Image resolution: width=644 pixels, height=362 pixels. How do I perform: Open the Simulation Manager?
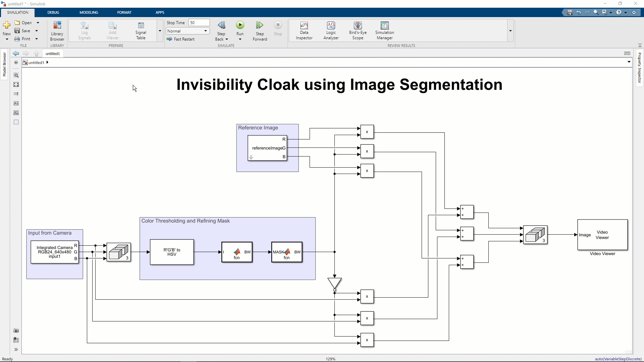384,31
